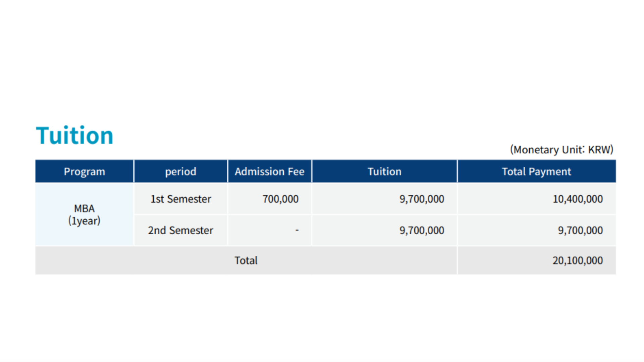This screenshot has height=362, width=644.
Task: Click the 20,100,000 grand total
Action: [578, 260]
